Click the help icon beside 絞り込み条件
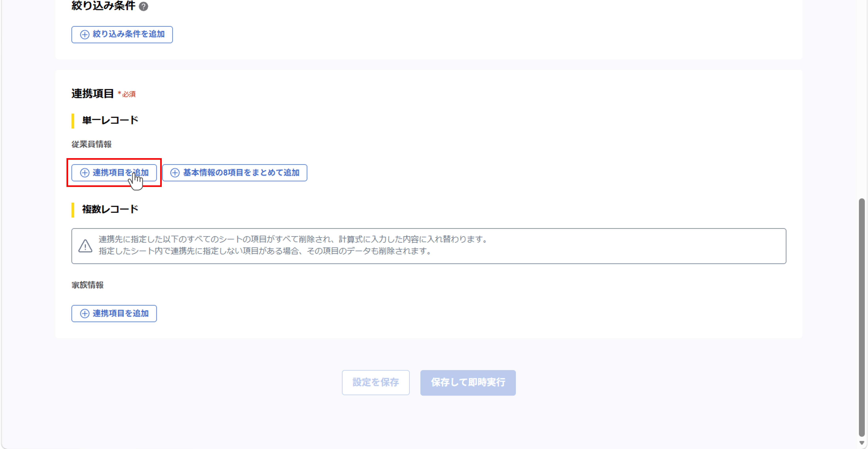This screenshot has width=868, height=449. point(144,6)
